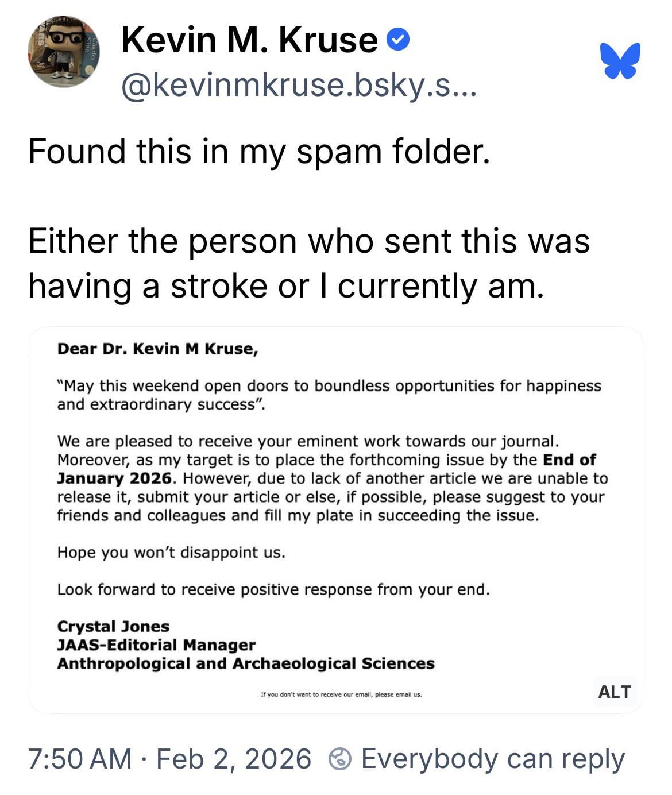Click the 7:50 AM · Feb 2, 2026 timestamp

pos(169,759)
